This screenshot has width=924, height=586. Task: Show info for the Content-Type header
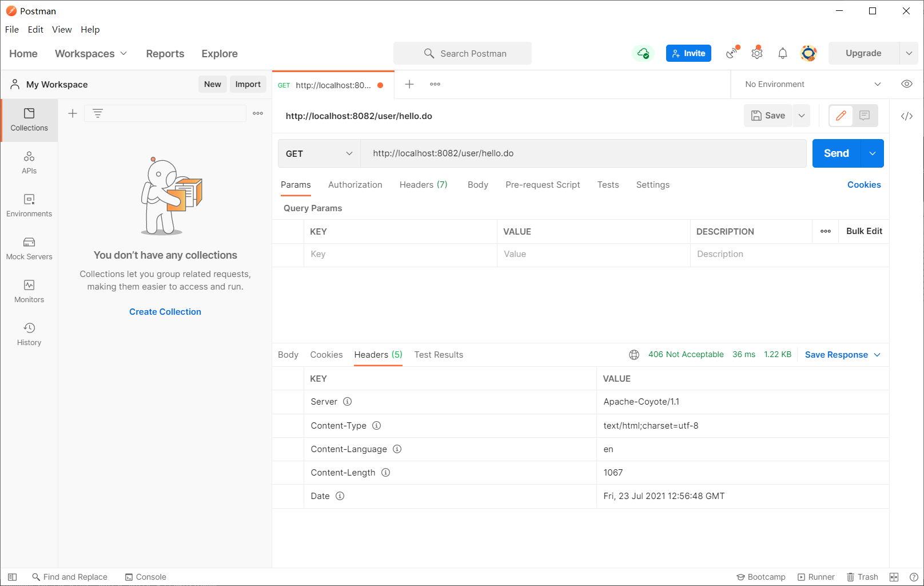pos(376,426)
